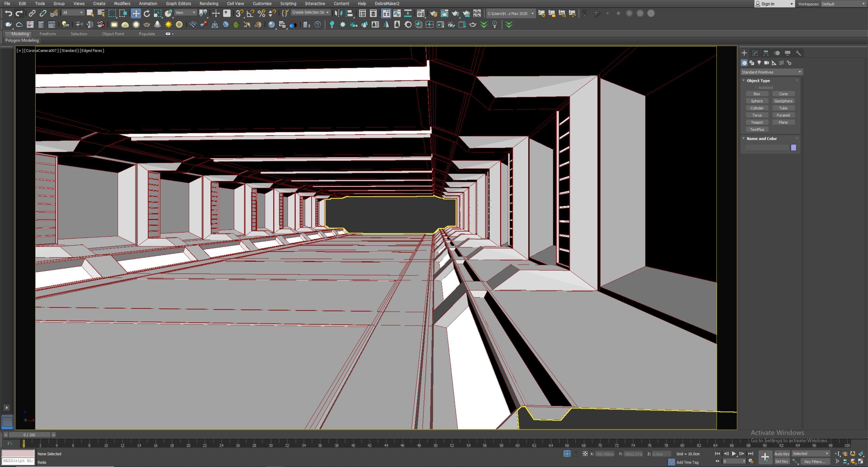
Task: Open the Modify panel tab icon
Action: 755,53
